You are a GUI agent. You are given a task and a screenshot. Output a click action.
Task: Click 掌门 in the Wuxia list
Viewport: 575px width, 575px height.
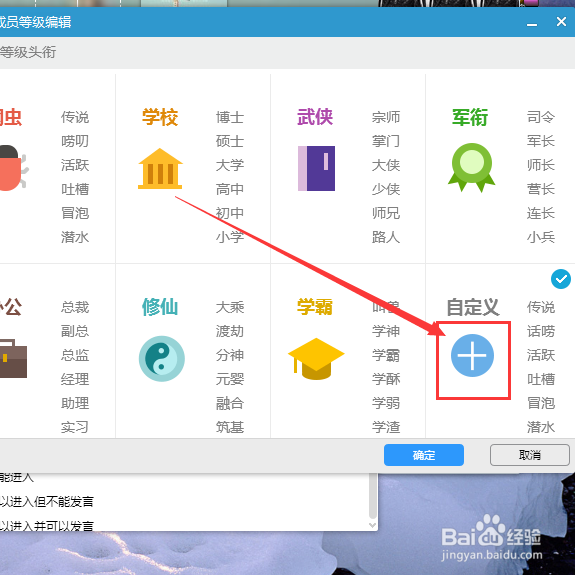coord(386,141)
